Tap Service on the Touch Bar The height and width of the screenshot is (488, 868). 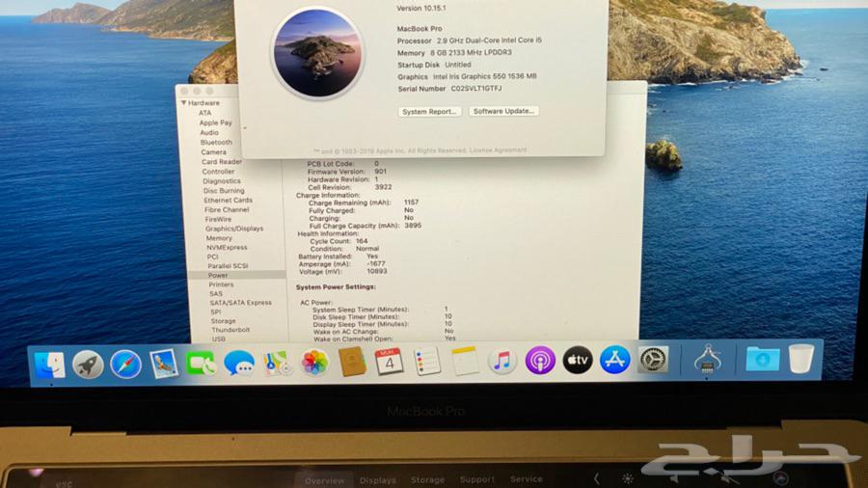point(526,478)
